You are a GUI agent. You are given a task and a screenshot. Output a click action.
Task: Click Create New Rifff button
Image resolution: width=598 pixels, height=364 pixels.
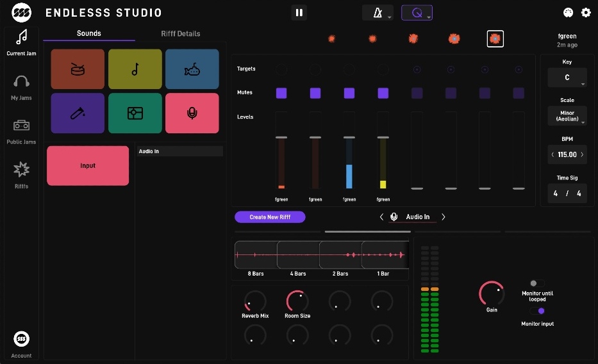click(x=270, y=217)
